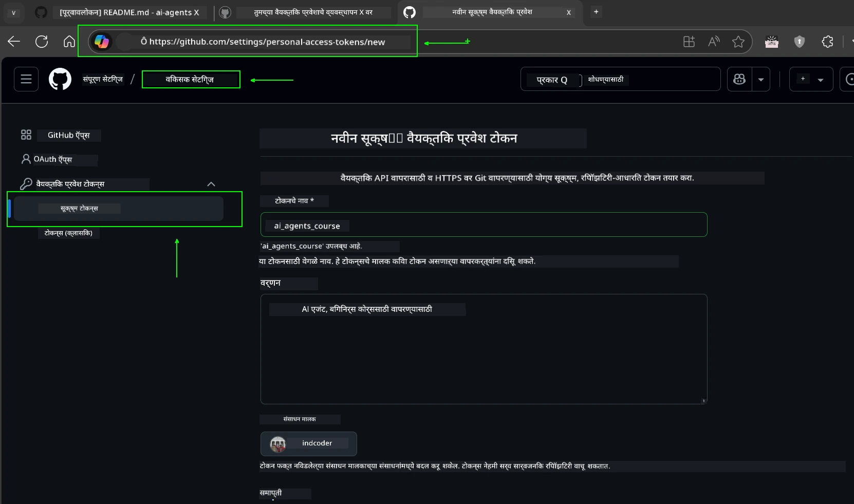The image size is (854, 504).
Task: Open GitHub Copilot chat icon in header
Action: click(740, 79)
